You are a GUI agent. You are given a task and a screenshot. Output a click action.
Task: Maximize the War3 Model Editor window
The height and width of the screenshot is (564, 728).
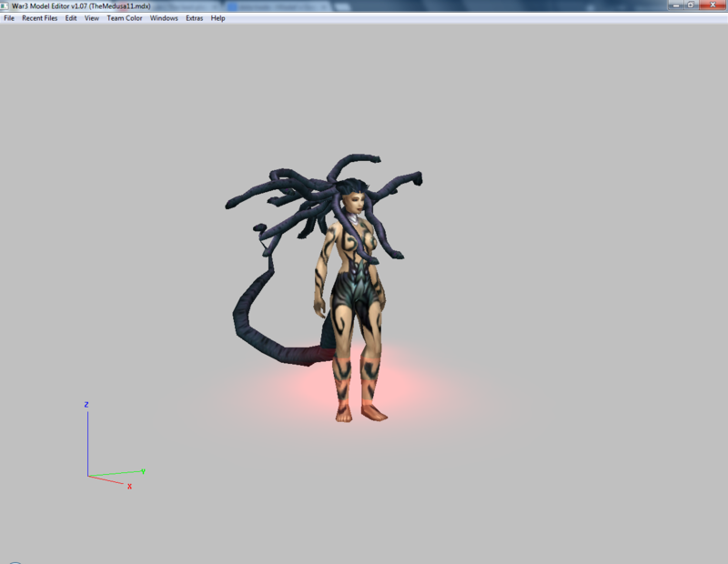(x=691, y=5)
